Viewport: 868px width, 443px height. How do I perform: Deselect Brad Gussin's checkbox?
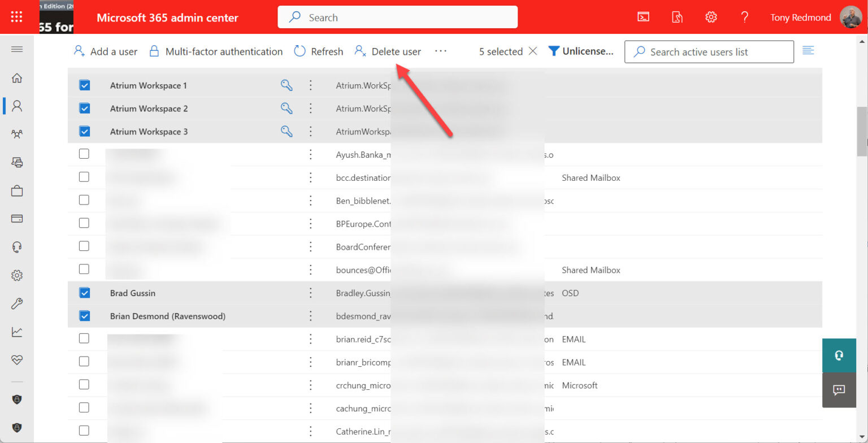pos(84,293)
